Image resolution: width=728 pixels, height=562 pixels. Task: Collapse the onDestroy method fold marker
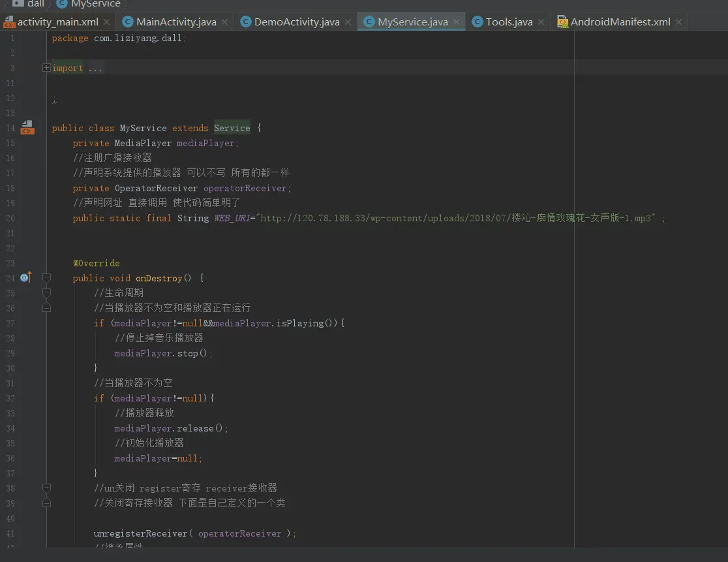point(46,278)
